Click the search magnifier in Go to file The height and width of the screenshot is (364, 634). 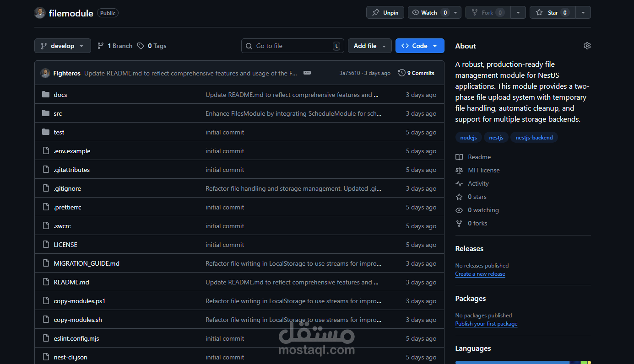pyautogui.click(x=249, y=46)
